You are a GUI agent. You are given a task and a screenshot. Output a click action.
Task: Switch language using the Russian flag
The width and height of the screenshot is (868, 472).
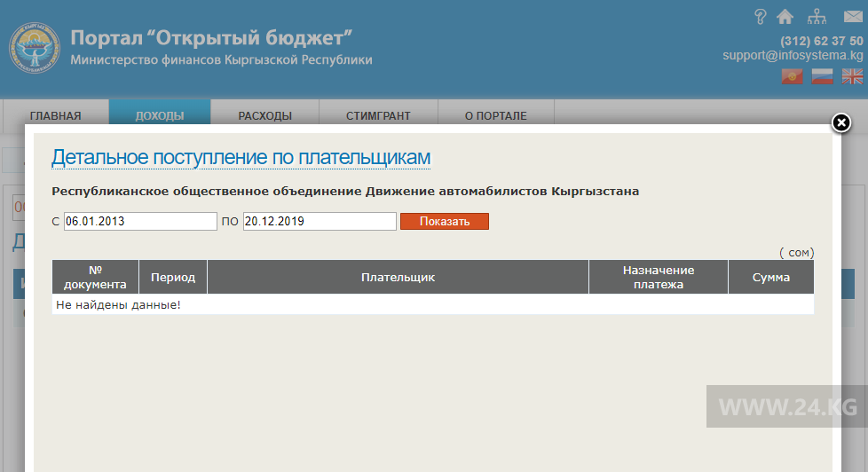[822, 77]
